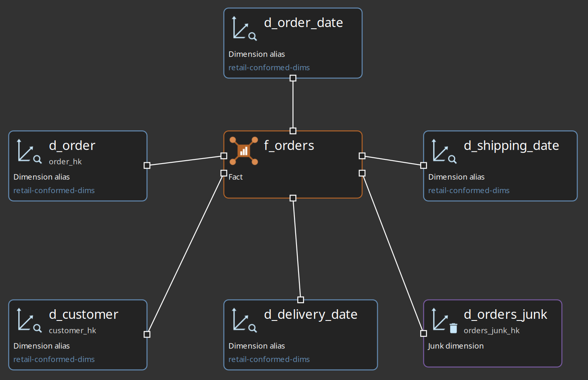Open retail-conformed-dims link in d_delivery_date
588x380 pixels.
pos(269,359)
